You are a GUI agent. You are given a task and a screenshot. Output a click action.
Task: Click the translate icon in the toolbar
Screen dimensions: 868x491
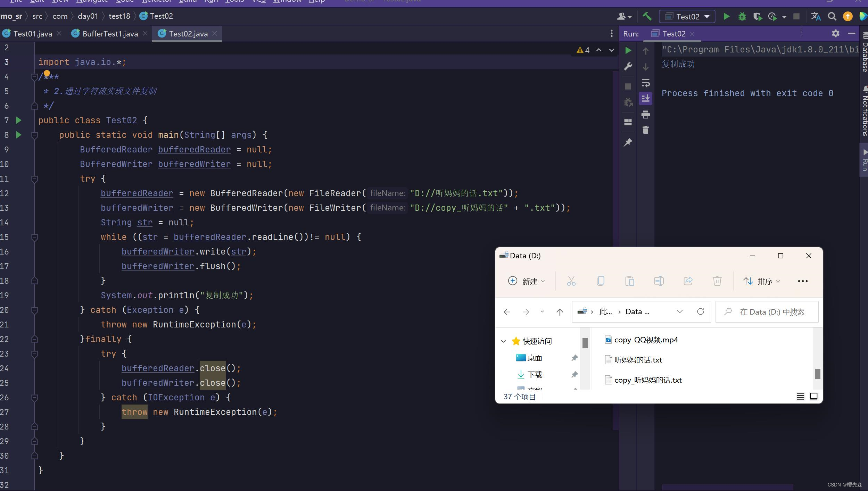(816, 17)
